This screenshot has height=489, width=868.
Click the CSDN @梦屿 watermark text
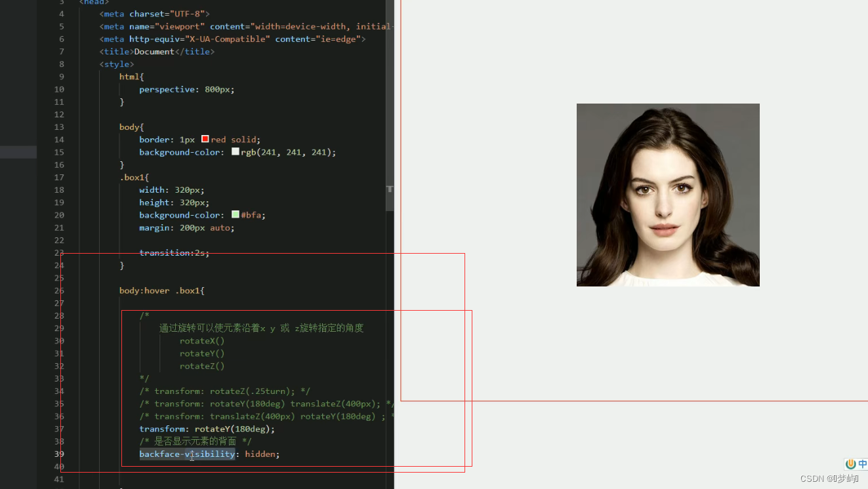tap(829, 479)
